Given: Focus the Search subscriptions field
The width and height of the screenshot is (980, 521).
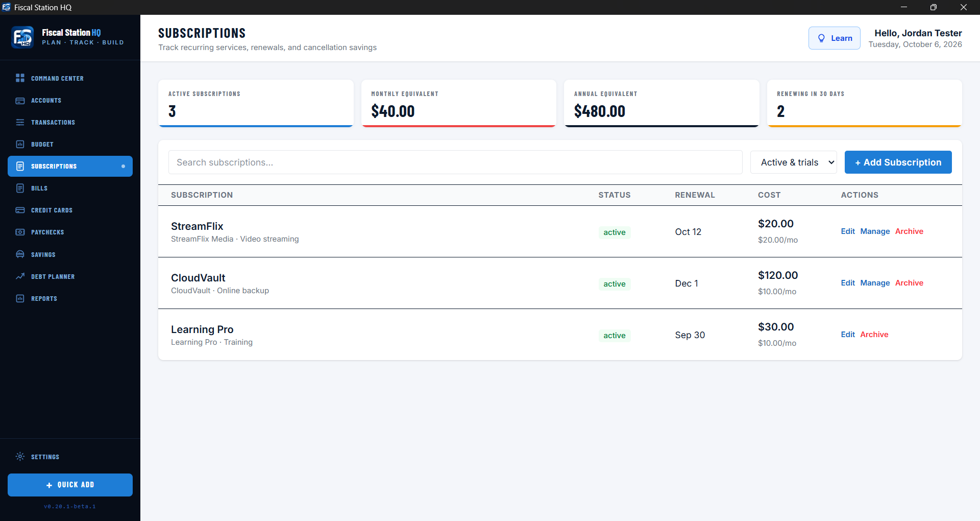Looking at the screenshot, I should point(455,162).
